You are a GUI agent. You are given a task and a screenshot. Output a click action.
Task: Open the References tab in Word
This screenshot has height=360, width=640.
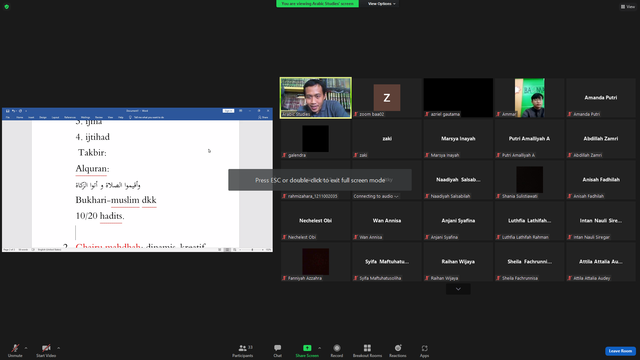click(x=70, y=117)
